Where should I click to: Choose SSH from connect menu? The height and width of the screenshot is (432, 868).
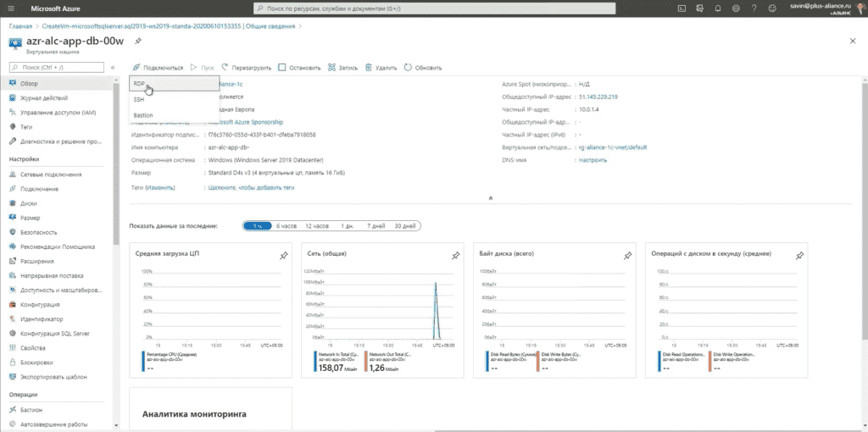click(175, 100)
